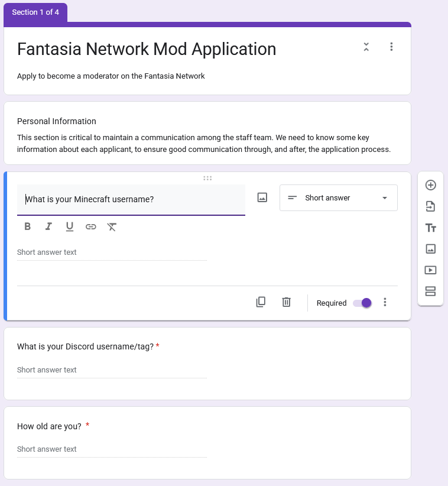Add an image from the side toolbar

pyautogui.click(x=430, y=249)
